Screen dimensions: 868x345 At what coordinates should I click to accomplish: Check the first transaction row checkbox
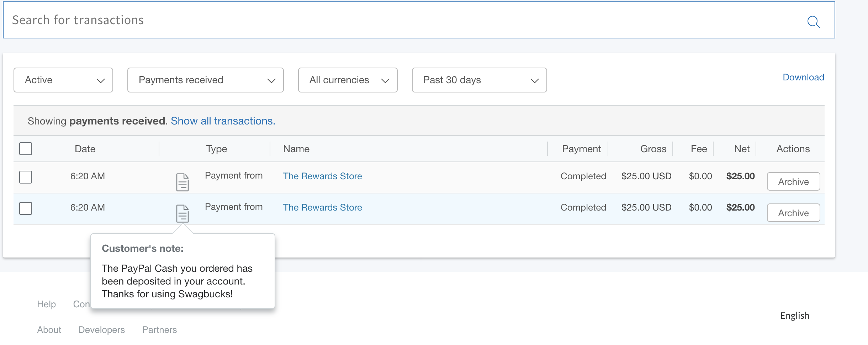click(x=26, y=177)
